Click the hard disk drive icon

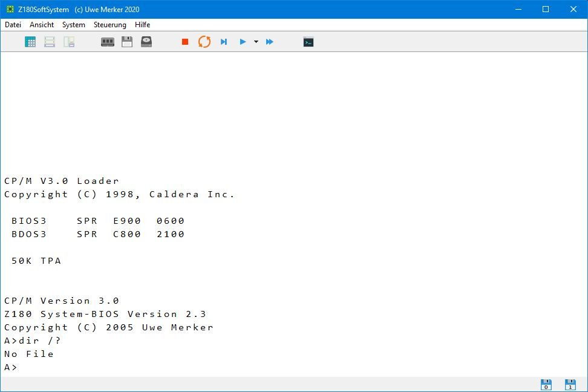pyautogui.click(x=146, y=42)
